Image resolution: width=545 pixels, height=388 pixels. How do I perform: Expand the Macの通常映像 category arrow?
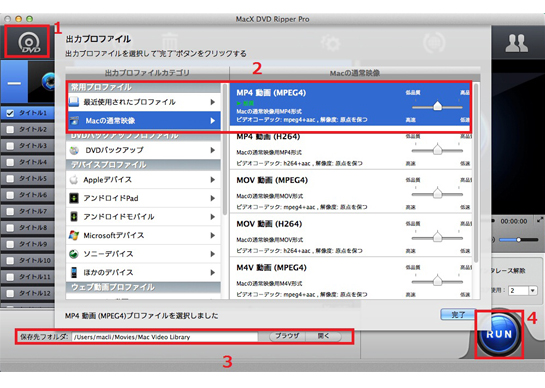[x=212, y=121]
